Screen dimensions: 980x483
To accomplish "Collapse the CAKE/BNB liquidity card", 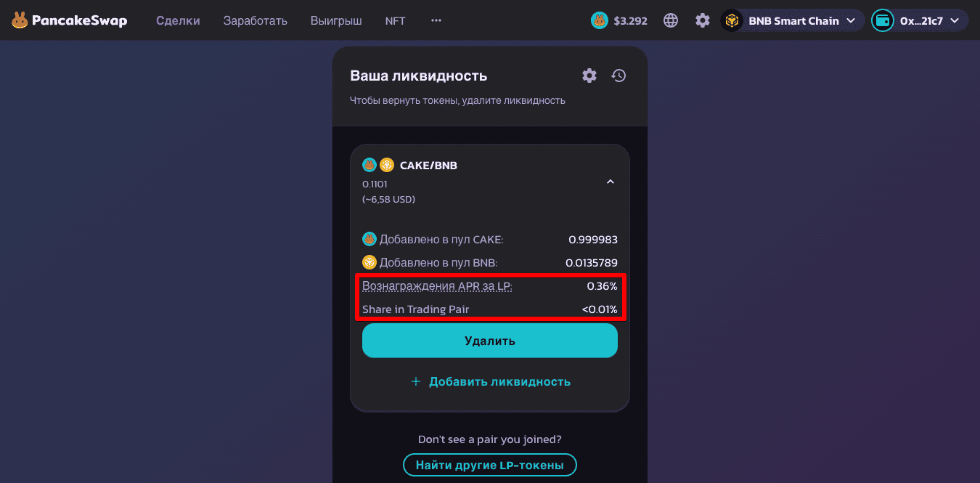I will pyautogui.click(x=611, y=182).
